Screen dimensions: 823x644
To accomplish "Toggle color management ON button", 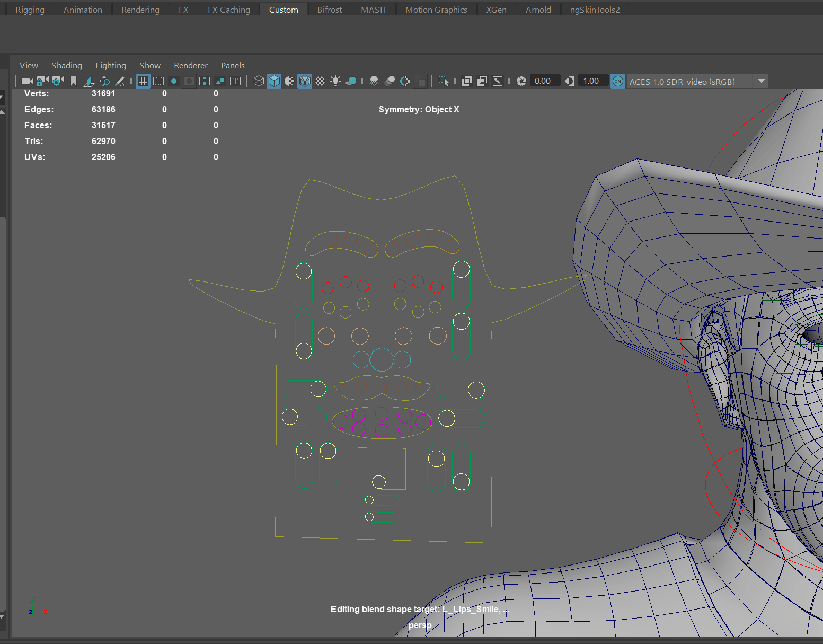I will coord(617,81).
